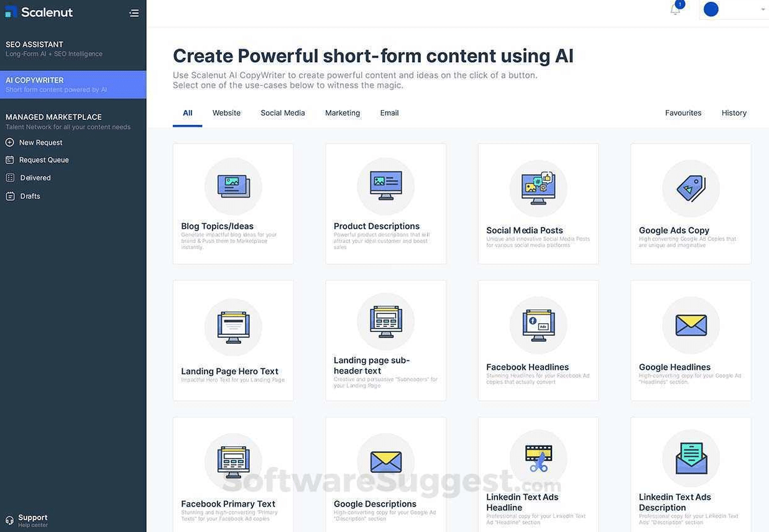Viewport: 769px width, 532px height.
Task: Click the Facebook Primary Text icon
Action: click(x=233, y=462)
